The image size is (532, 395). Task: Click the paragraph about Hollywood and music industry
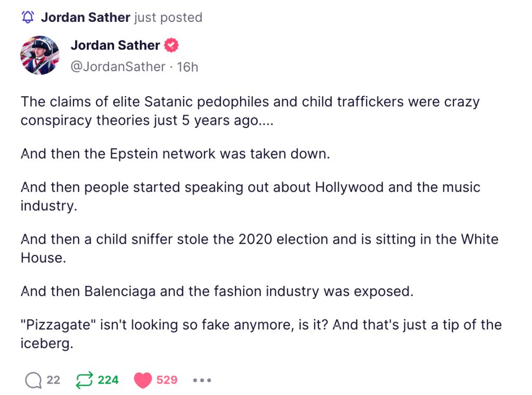click(249, 196)
